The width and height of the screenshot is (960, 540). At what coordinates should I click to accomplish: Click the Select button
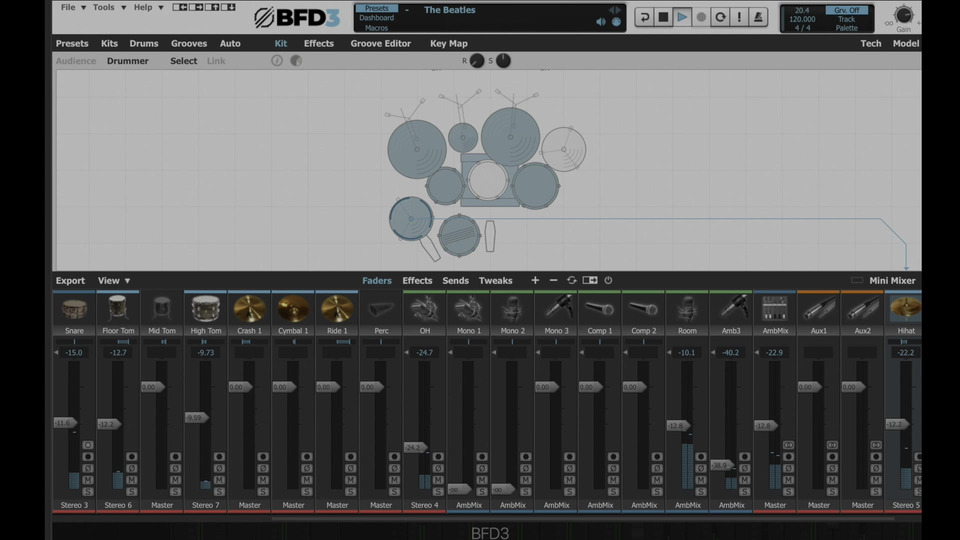pos(184,61)
